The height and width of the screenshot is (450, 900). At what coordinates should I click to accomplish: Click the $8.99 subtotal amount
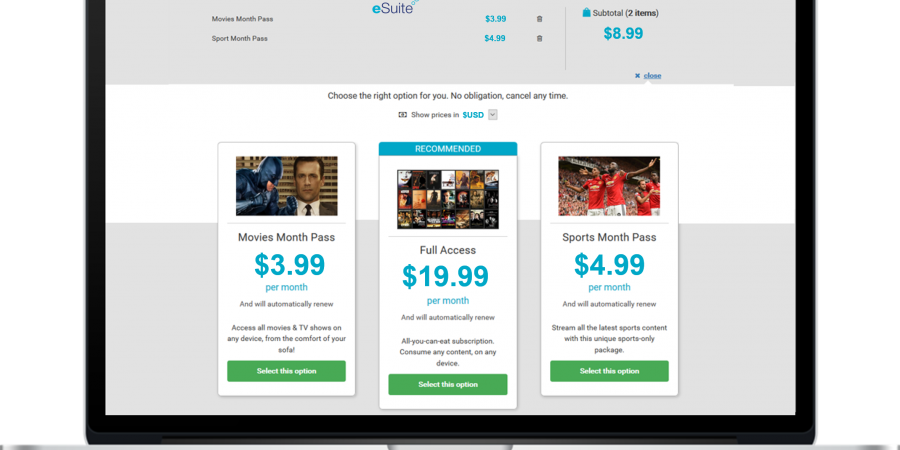pos(623,33)
